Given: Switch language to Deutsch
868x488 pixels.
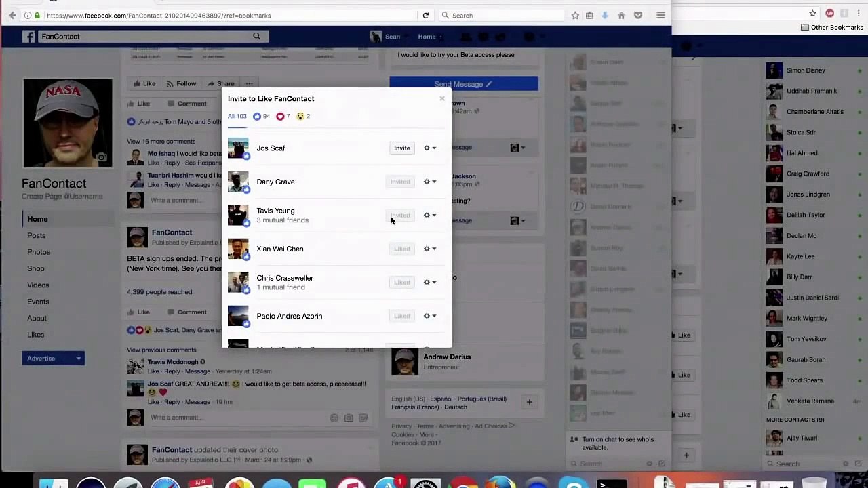Looking at the screenshot, I should click(456, 407).
